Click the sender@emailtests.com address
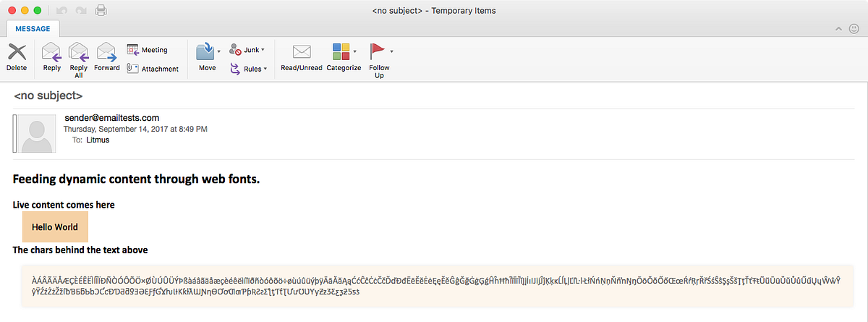 coord(111,118)
